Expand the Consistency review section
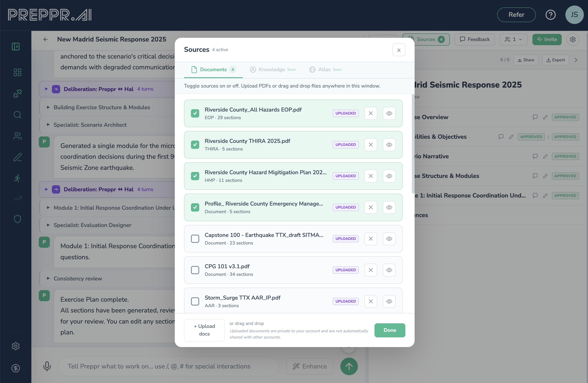Image resolution: width=588 pixels, height=383 pixels. point(77,279)
